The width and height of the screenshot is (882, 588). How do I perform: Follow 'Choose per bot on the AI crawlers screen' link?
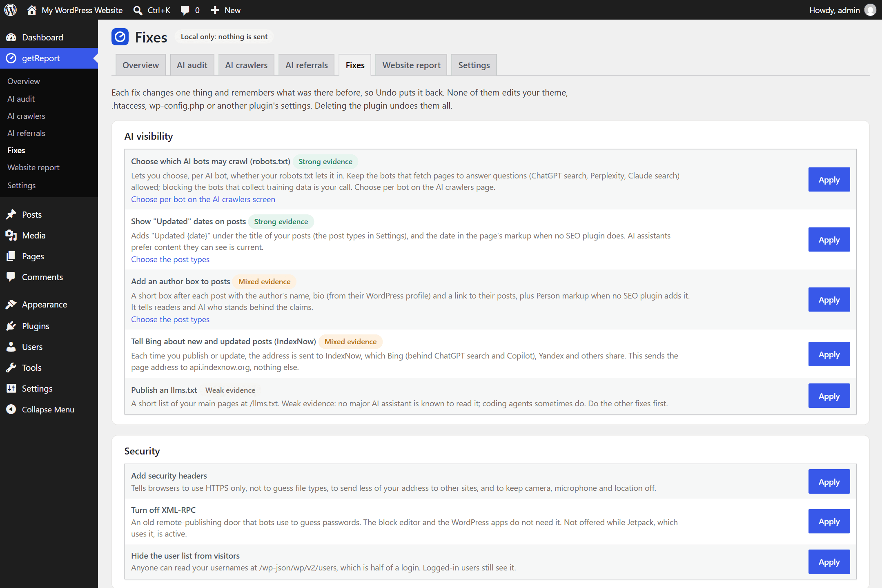pyautogui.click(x=203, y=199)
